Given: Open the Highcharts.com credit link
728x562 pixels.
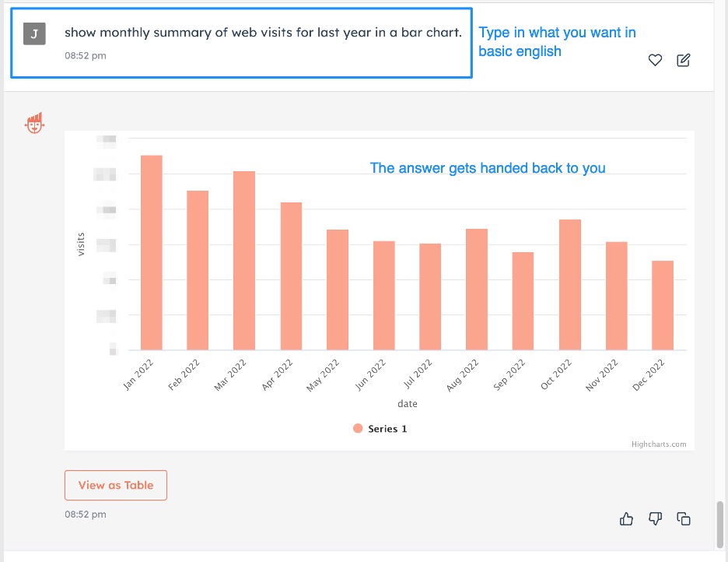Looking at the screenshot, I should 659,444.
